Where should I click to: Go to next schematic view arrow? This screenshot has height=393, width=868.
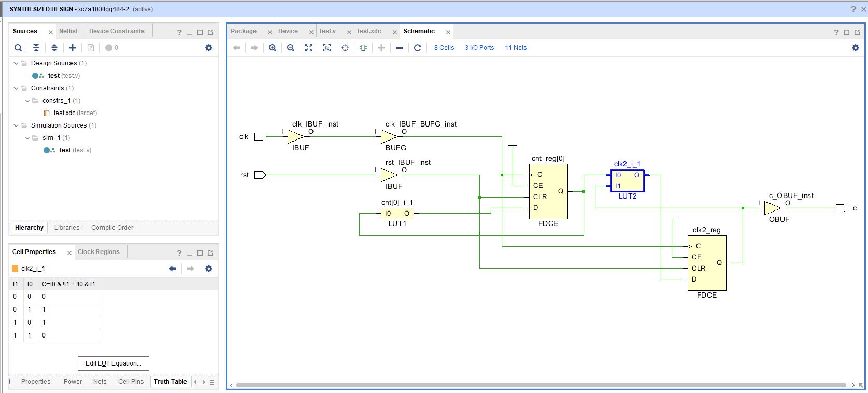pyautogui.click(x=254, y=48)
